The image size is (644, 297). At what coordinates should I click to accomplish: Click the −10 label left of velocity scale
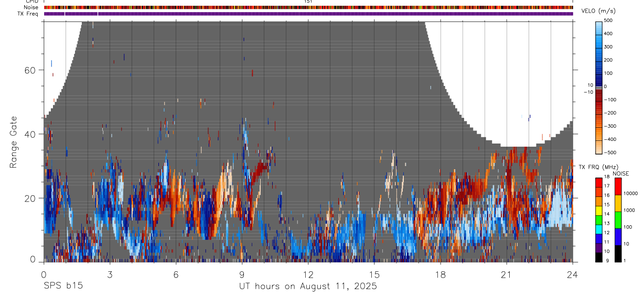coord(588,92)
